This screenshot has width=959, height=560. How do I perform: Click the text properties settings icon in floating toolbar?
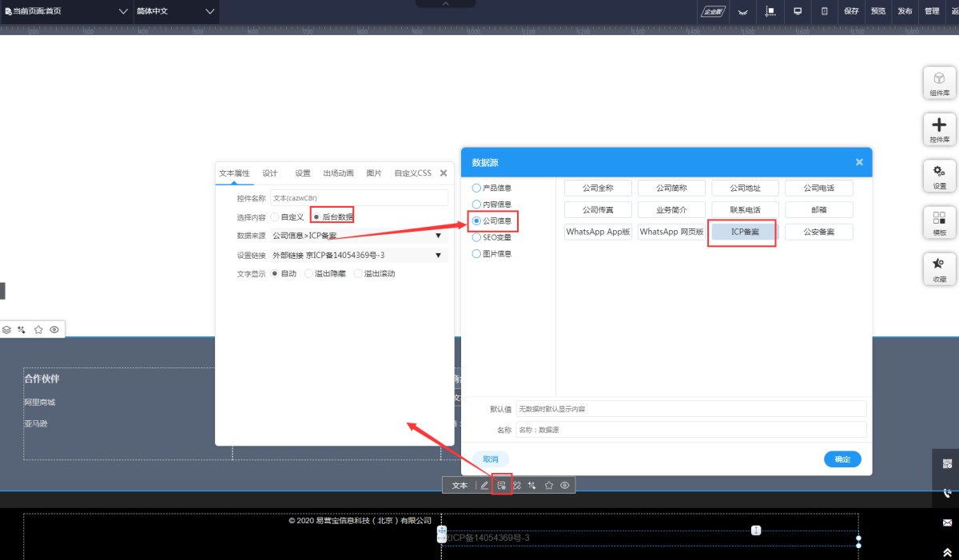click(501, 485)
